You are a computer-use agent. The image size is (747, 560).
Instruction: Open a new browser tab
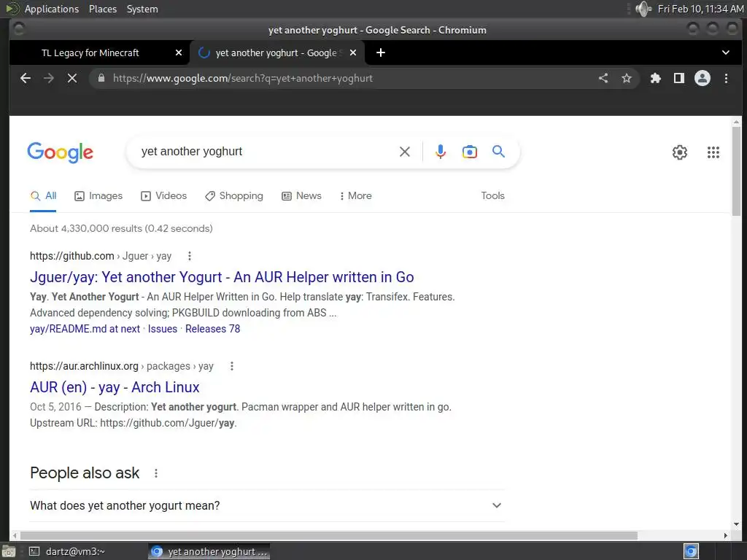[x=381, y=52]
